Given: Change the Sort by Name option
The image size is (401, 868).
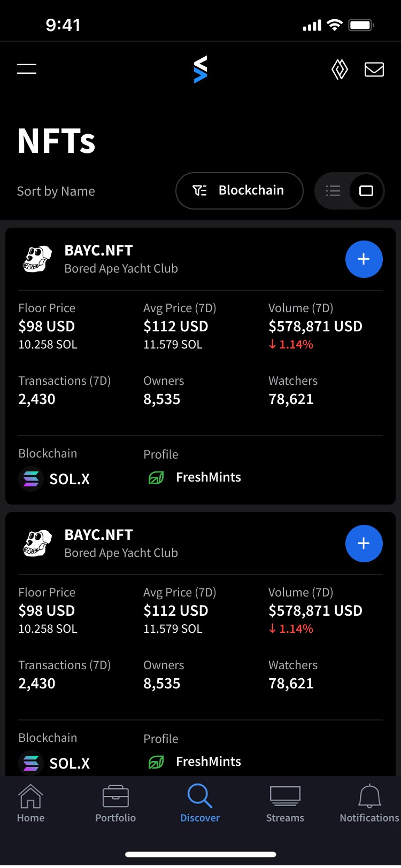Looking at the screenshot, I should [56, 191].
